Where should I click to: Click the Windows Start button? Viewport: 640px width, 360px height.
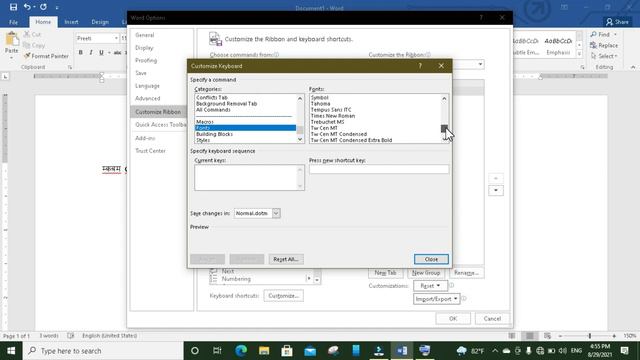(11, 351)
